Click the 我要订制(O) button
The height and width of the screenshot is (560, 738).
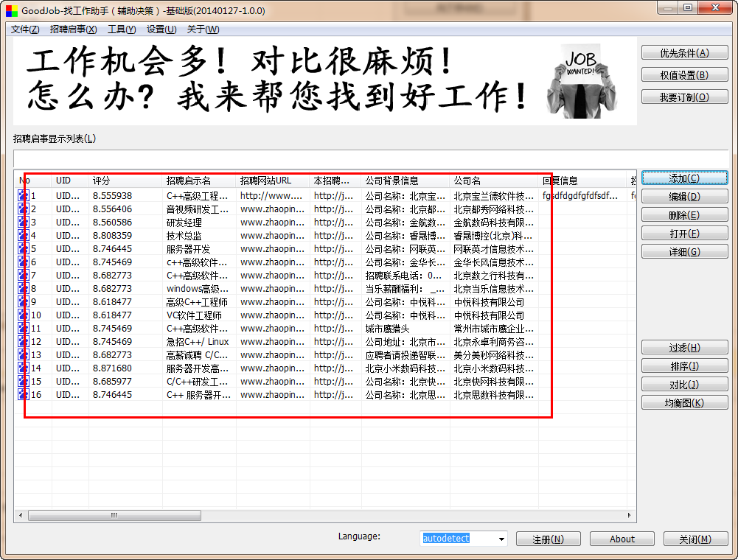(x=684, y=97)
